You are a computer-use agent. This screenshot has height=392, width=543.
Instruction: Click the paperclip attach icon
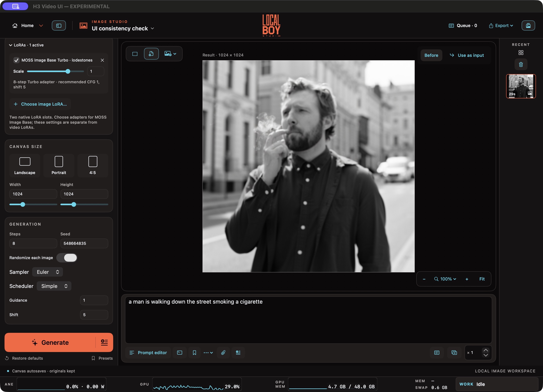point(223,353)
